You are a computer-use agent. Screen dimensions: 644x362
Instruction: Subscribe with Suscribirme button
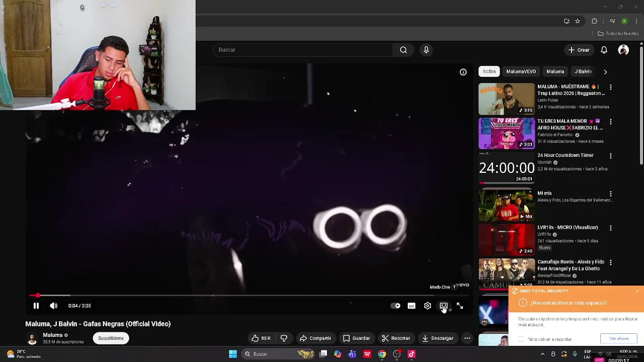coord(111,338)
